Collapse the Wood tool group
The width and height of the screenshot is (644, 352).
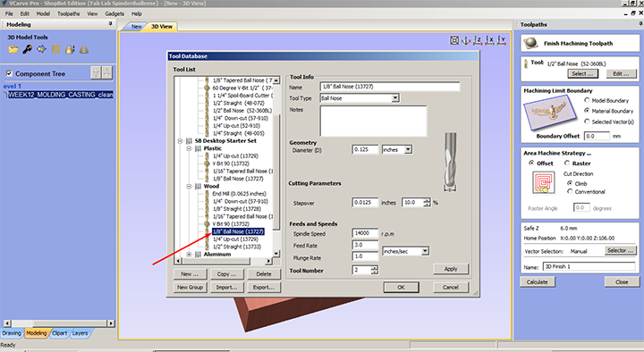tap(189, 186)
